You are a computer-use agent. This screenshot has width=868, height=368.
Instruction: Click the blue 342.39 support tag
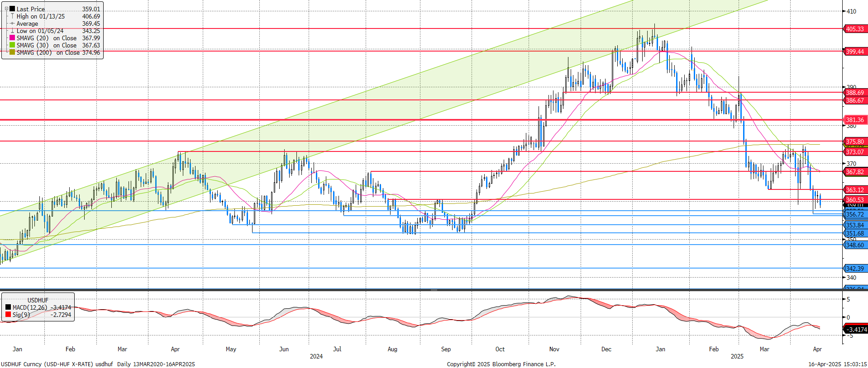[x=855, y=269]
